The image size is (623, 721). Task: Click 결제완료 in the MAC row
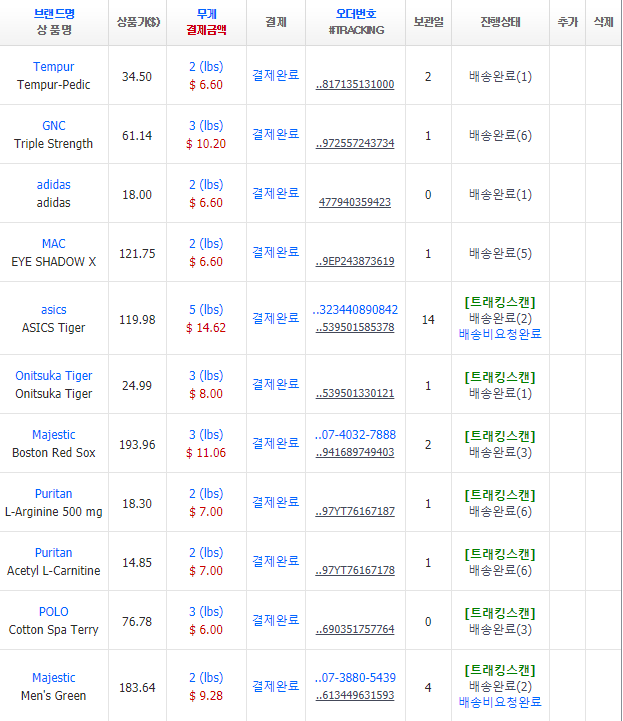pyautogui.click(x=276, y=252)
